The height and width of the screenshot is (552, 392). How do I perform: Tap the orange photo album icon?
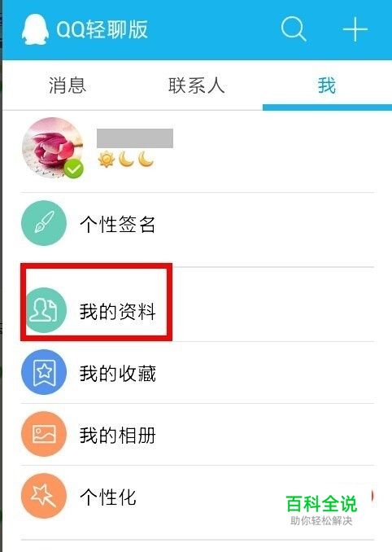pos(44,434)
